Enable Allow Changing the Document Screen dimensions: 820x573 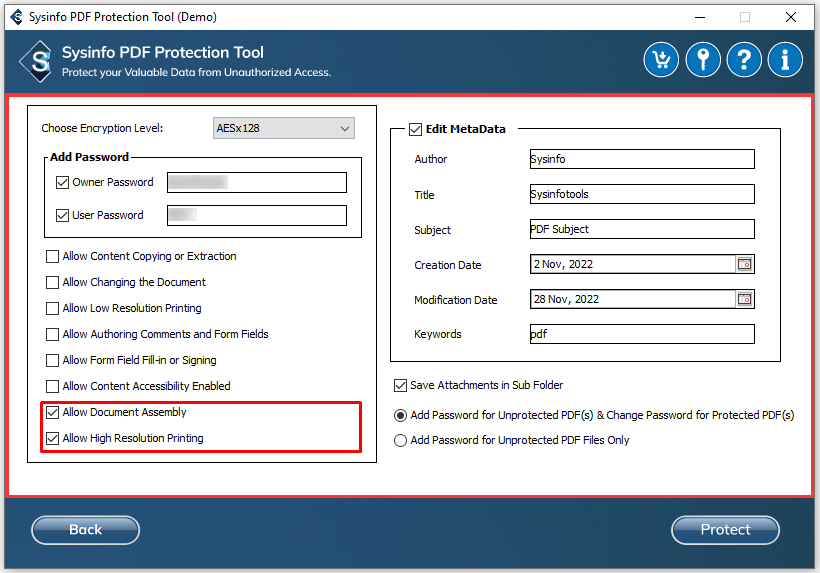[52, 282]
